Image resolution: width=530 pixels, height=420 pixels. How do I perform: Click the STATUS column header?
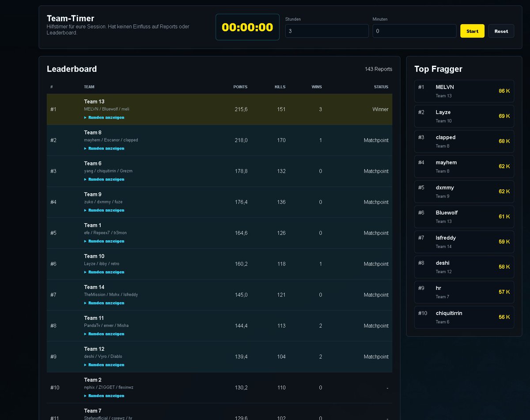381,87
